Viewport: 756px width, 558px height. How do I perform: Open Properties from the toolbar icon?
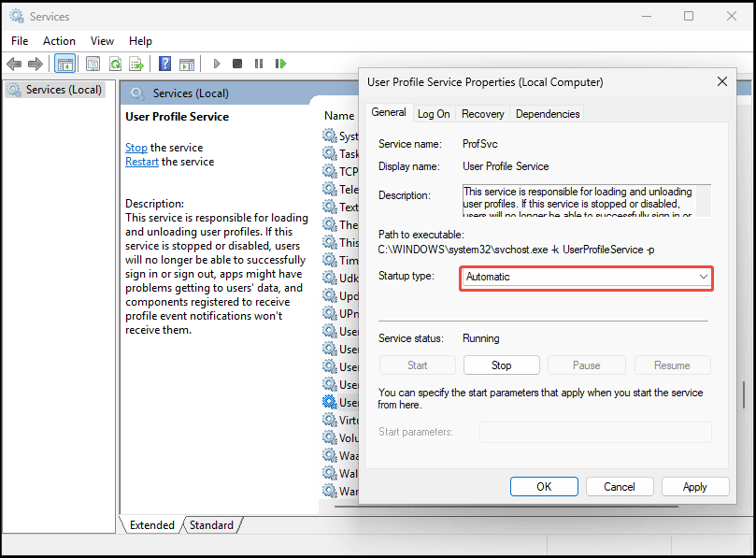93,64
